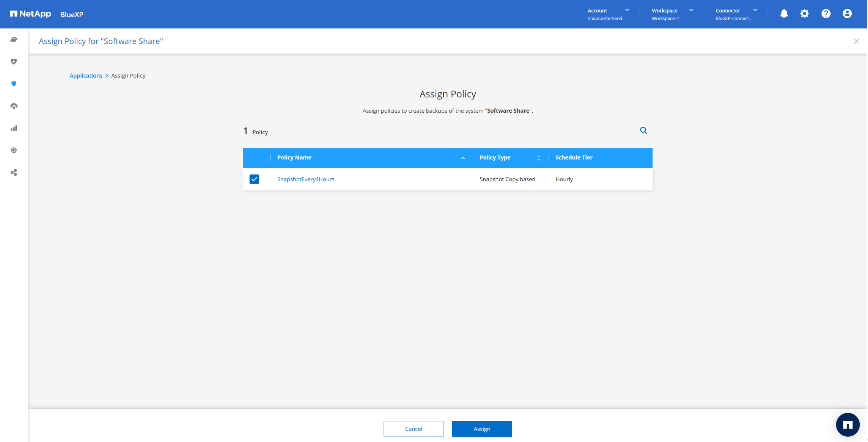Open the Health heart sidebar icon
868x442 pixels.
pos(14,61)
